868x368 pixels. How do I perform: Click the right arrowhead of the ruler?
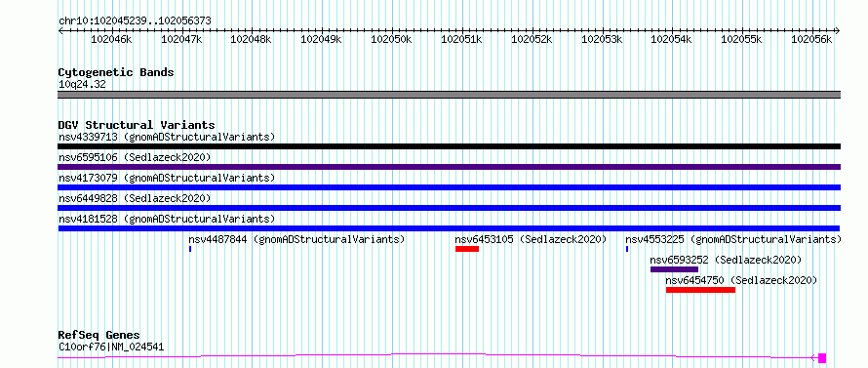838,31
